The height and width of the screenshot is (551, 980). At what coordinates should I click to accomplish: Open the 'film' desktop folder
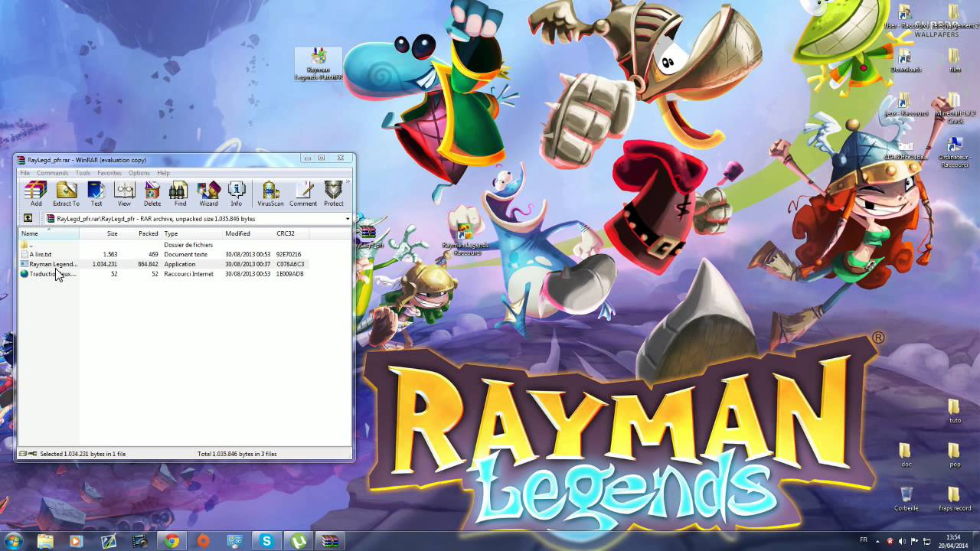(954, 61)
